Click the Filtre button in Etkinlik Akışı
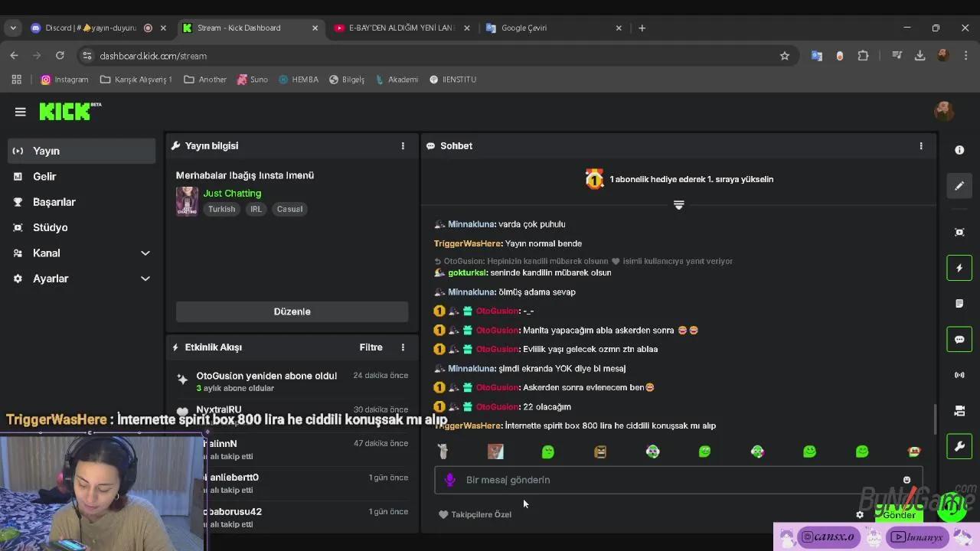The width and height of the screenshot is (980, 551). (371, 347)
